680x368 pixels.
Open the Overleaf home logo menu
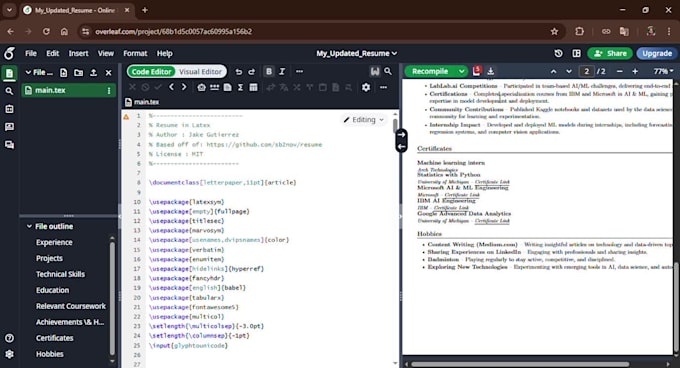pos(9,53)
